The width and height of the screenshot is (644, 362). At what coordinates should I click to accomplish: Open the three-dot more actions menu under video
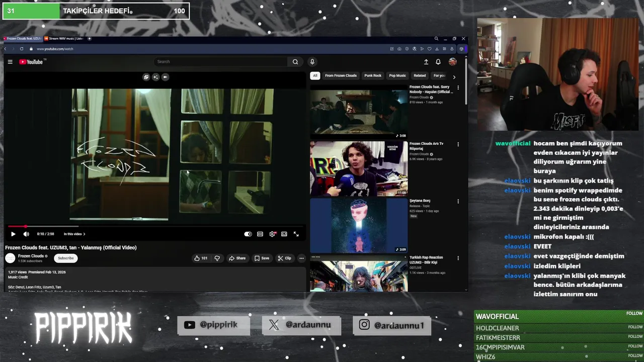tap(301, 258)
